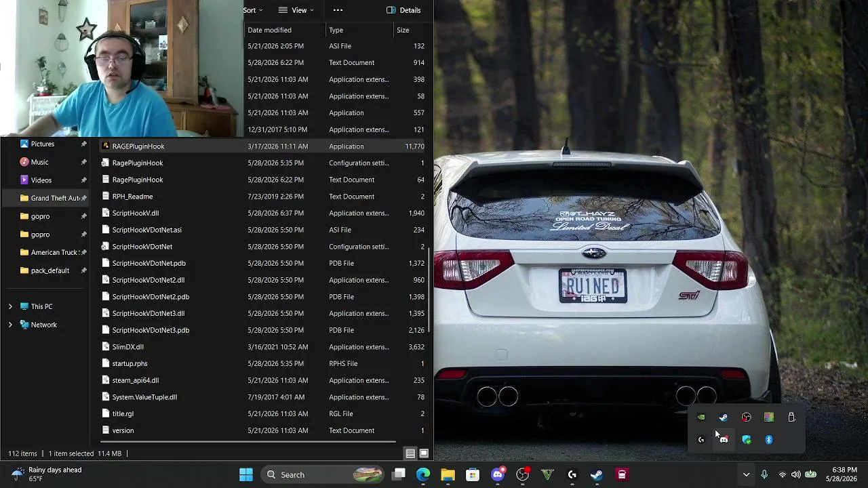Open Steam from the taskbar
The height and width of the screenshot is (488, 868).
(597, 474)
